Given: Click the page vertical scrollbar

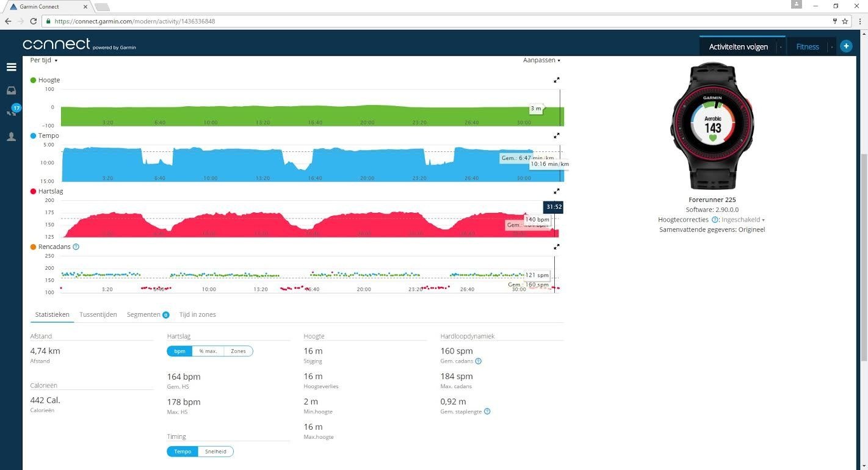Looking at the screenshot, I should pos(864,256).
